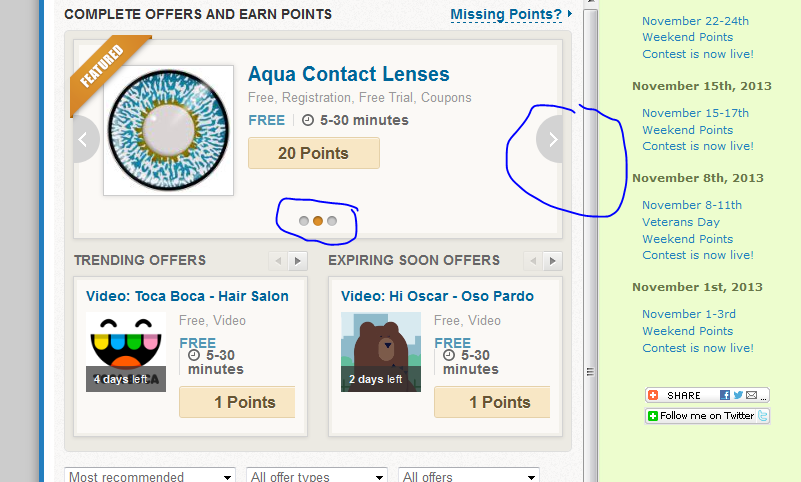Viewport: 801px width, 482px height.
Task: Select the third carousel pagination dot
Action: (332, 221)
